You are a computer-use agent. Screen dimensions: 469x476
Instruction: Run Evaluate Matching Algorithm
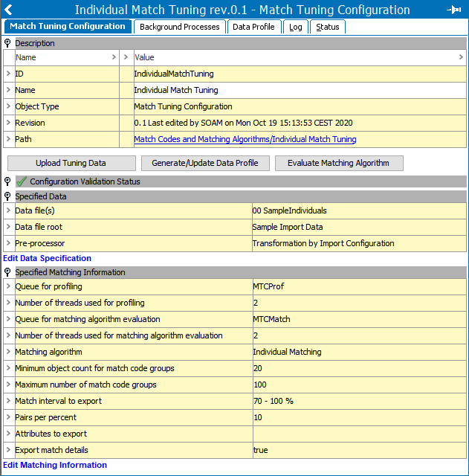click(x=338, y=163)
